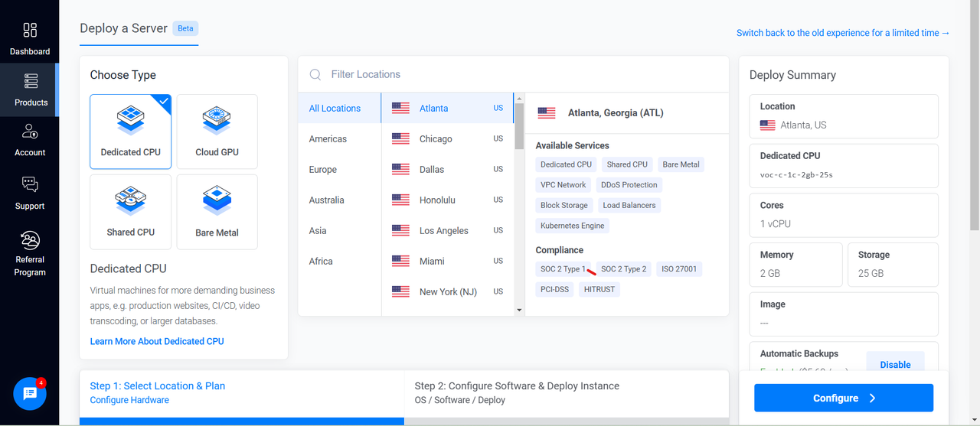The height and width of the screenshot is (426, 980).
Task: Click the Configure button
Action: tap(844, 398)
